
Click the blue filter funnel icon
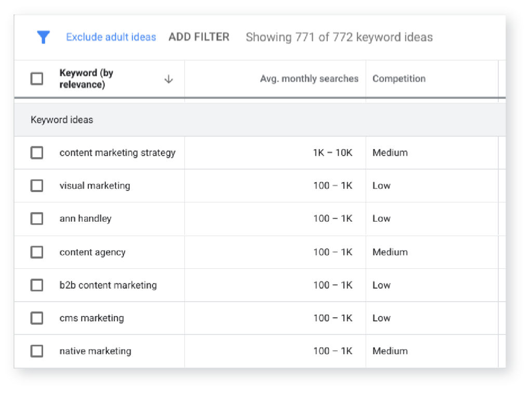coord(44,37)
